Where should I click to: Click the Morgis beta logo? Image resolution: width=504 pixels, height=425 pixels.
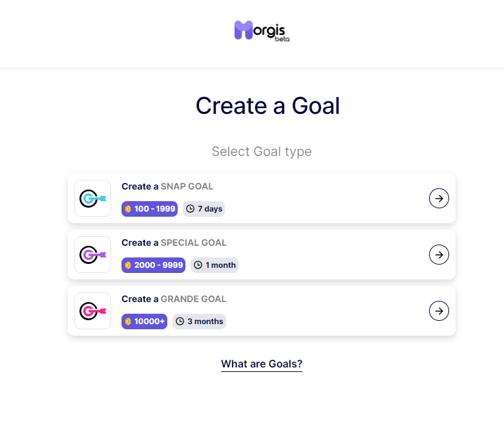pyautogui.click(x=262, y=31)
